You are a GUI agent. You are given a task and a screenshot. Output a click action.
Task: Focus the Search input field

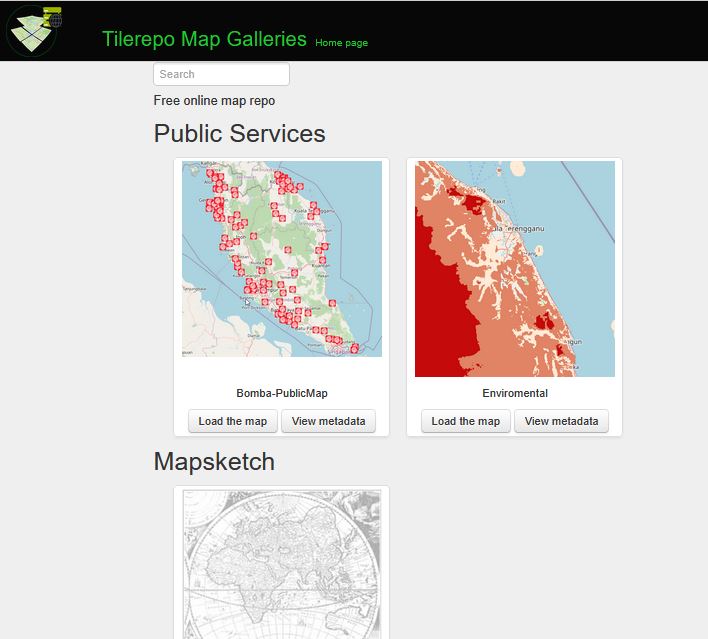(x=221, y=74)
